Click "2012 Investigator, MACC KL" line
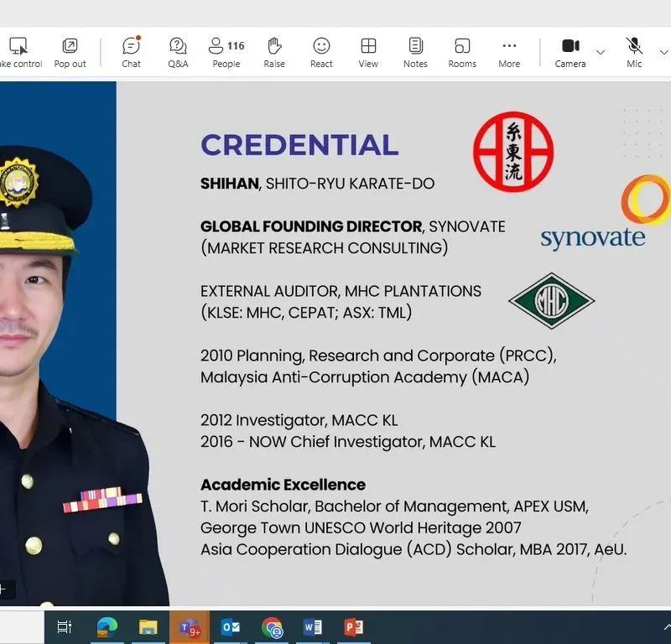671x644 pixels. [299, 420]
